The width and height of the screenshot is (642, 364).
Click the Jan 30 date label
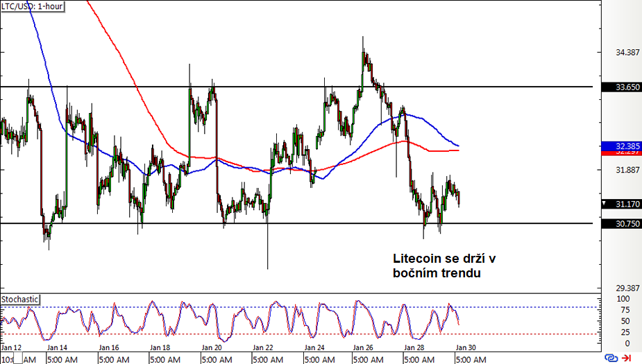(466, 347)
